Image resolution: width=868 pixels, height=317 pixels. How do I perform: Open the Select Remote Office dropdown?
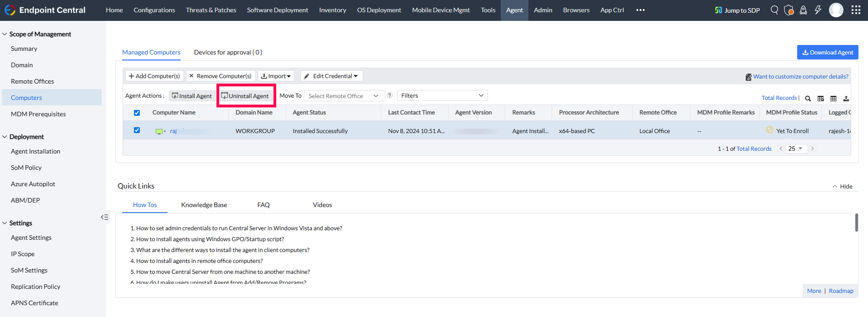(344, 96)
